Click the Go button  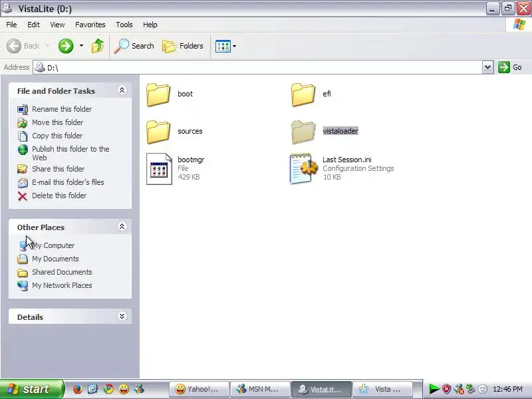[510, 67]
